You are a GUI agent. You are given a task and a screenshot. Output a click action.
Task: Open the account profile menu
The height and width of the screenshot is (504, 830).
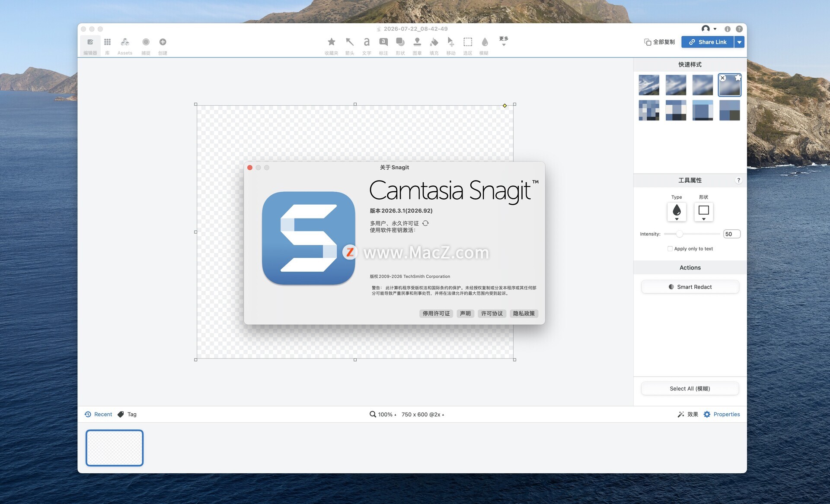(709, 29)
